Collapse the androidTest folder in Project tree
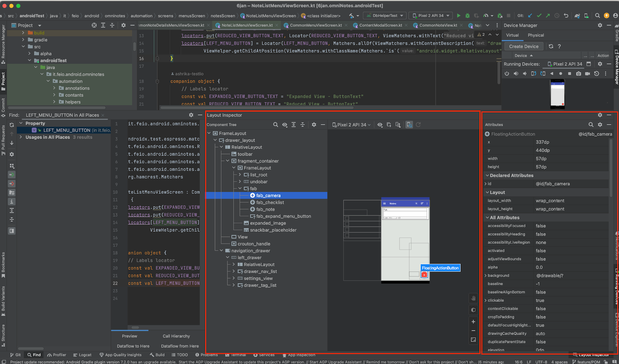Image resolution: width=619 pixels, height=364 pixels. pyautogui.click(x=29, y=61)
